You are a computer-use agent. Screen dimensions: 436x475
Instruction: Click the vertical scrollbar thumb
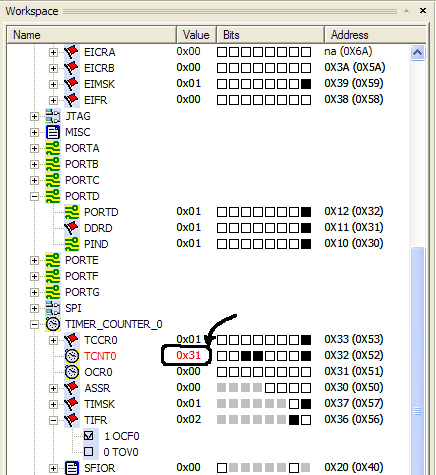(x=418, y=361)
